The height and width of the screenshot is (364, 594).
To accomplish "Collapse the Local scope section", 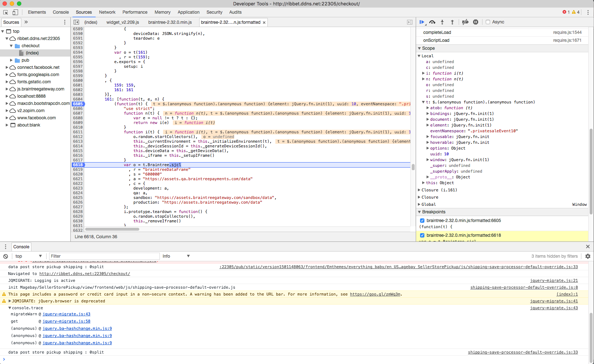I will click(x=419, y=56).
